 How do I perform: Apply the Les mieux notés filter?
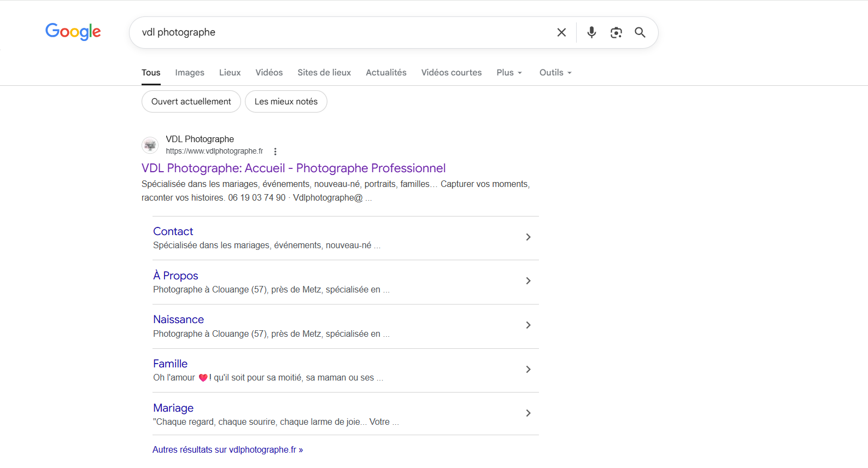coord(286,102)
